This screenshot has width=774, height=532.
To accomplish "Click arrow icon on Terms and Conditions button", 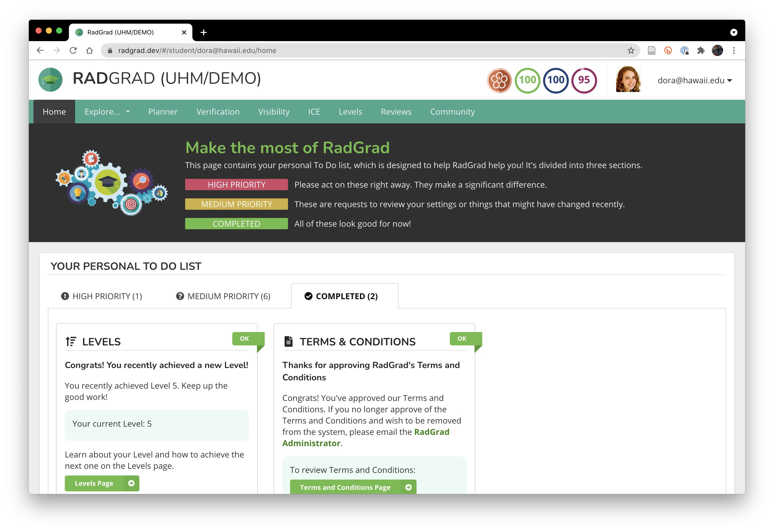I will (408, 487).
